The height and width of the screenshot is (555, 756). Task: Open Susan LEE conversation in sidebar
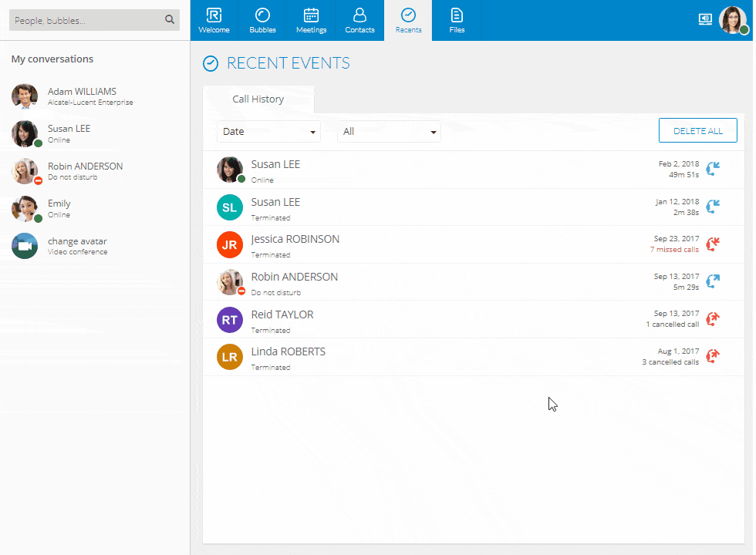95,133
